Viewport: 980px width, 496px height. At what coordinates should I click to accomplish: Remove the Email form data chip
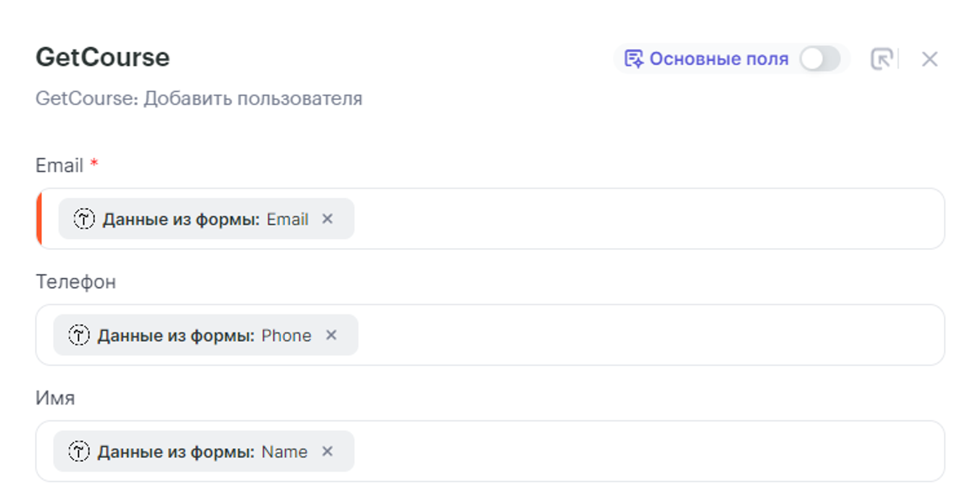click(328, 219)
